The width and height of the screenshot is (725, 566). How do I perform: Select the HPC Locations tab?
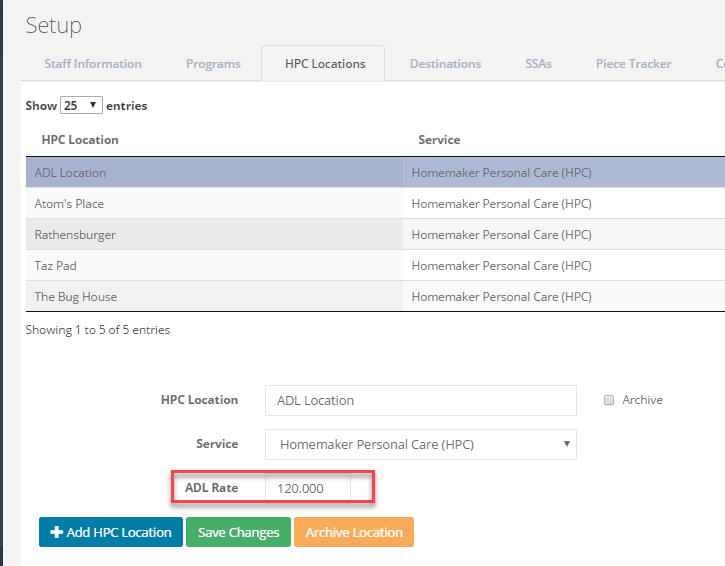tap(325, 64)
